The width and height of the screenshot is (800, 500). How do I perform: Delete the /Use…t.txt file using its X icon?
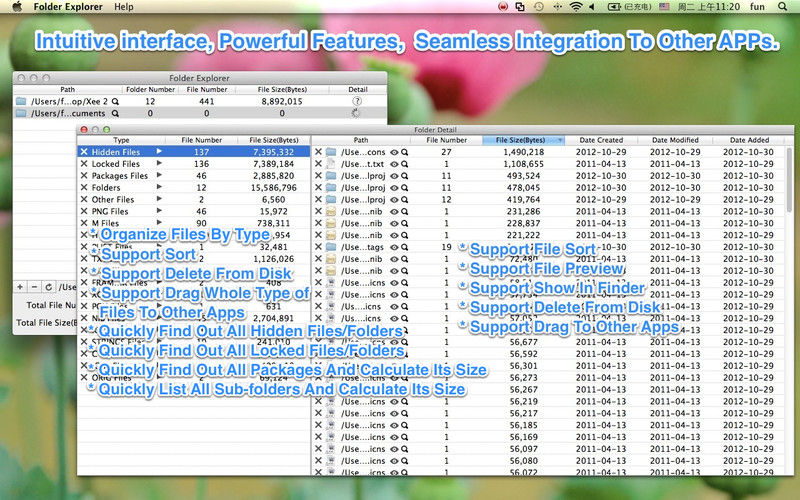(x=318, y=164)
